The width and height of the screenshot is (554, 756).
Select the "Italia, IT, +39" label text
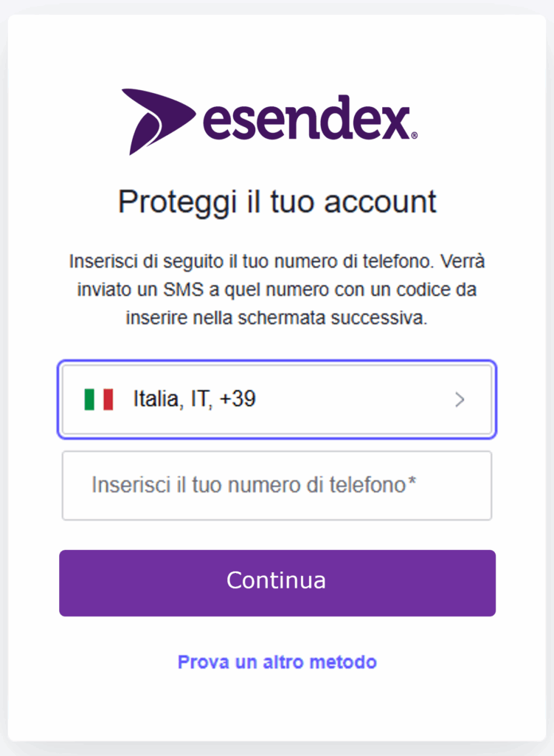(194, 399)
